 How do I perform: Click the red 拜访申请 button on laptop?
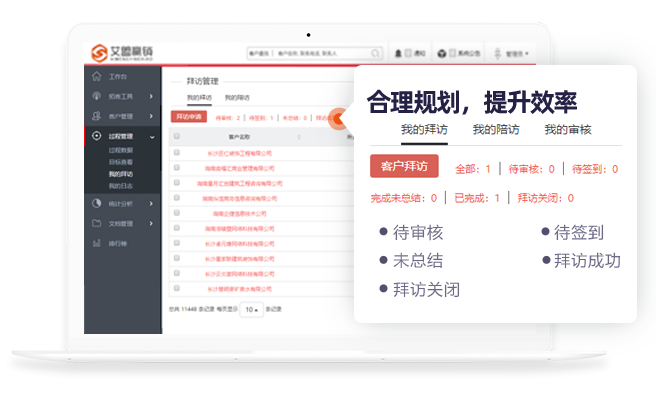tap(189, 117)
